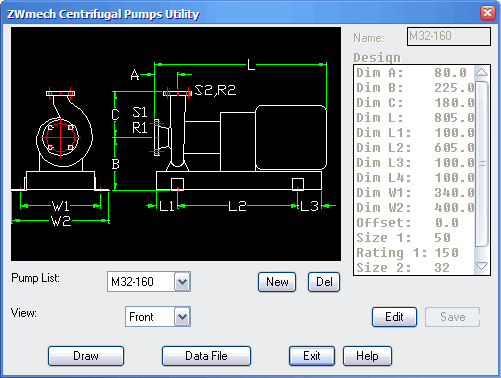Open the View dropdown showing Front
Image resolution: width=501 pixels, height=378 pixels.
click(182, 316)
